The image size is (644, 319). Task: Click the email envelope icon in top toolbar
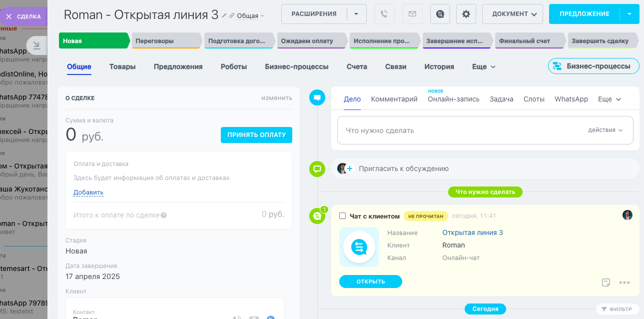(412, 14)
